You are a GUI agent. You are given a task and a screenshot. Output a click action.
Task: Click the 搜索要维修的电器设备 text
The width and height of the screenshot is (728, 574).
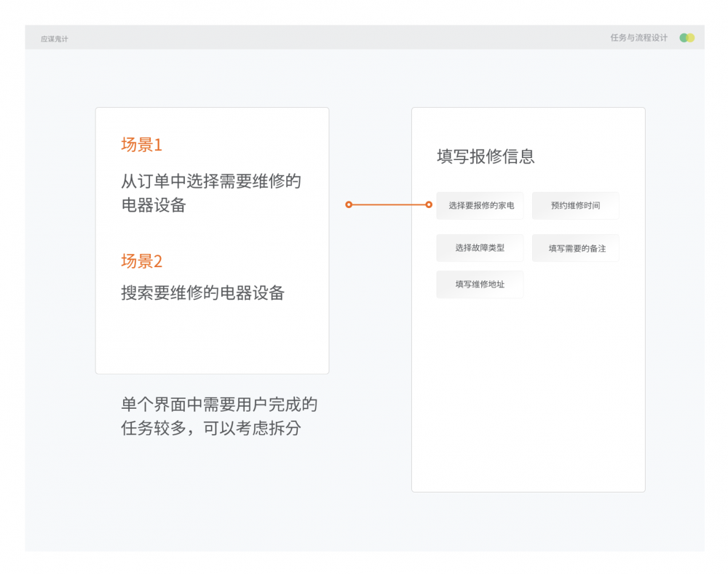[202, 293]
